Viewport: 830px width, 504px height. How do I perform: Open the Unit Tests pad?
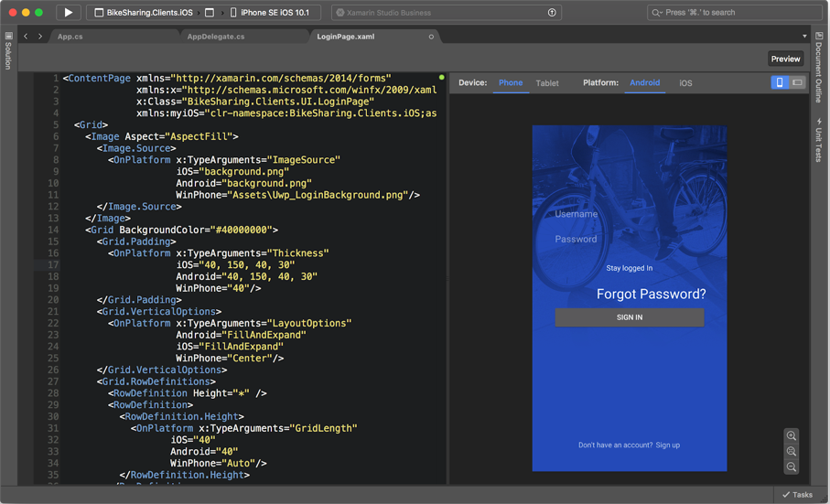pyautogui.click(x=818, y=140)
